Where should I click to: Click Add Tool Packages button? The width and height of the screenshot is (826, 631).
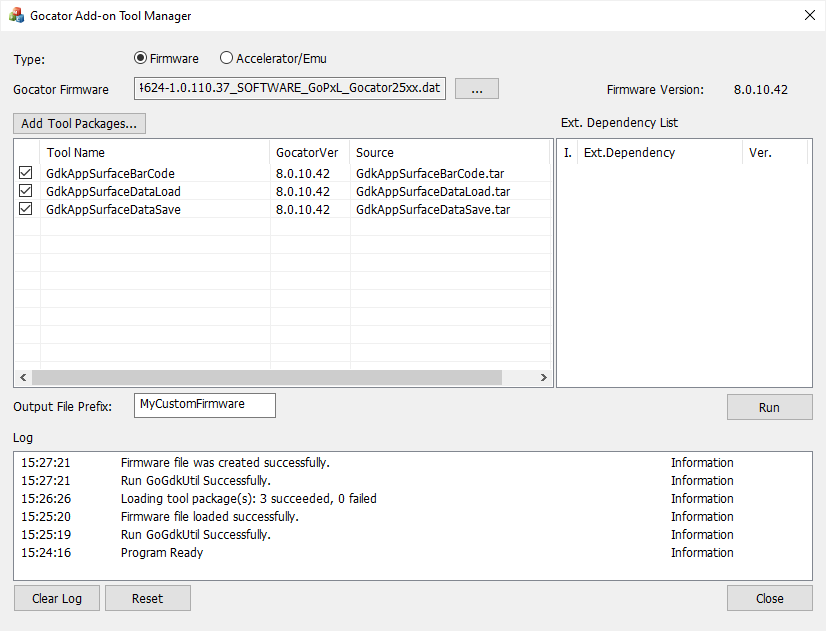click(79, 123)
